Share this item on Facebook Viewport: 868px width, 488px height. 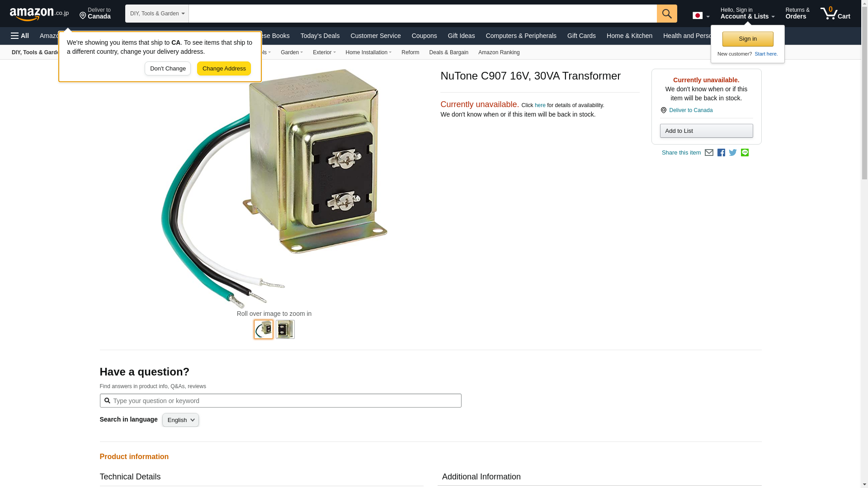(721, 153)
